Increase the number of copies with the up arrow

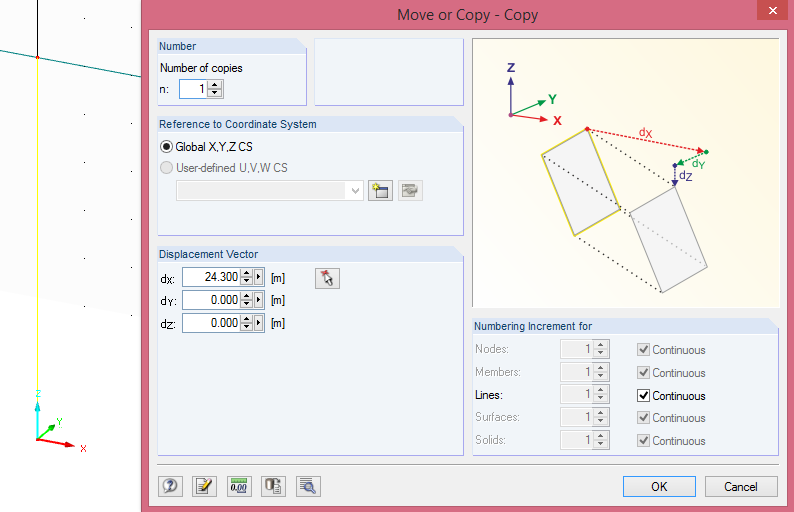pyautogui.click(x=215, y=85)
